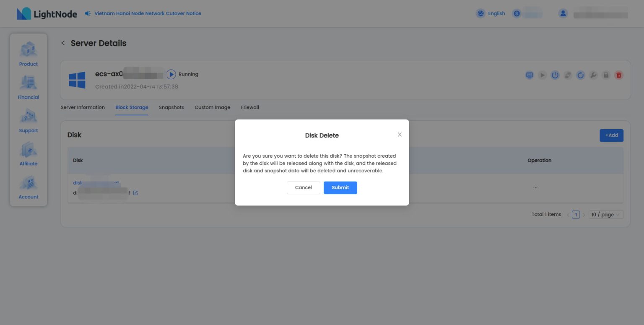The height and width of the screenshot is (325, 644).
Task: Click the restart server icon
Action: pos(580,75)
